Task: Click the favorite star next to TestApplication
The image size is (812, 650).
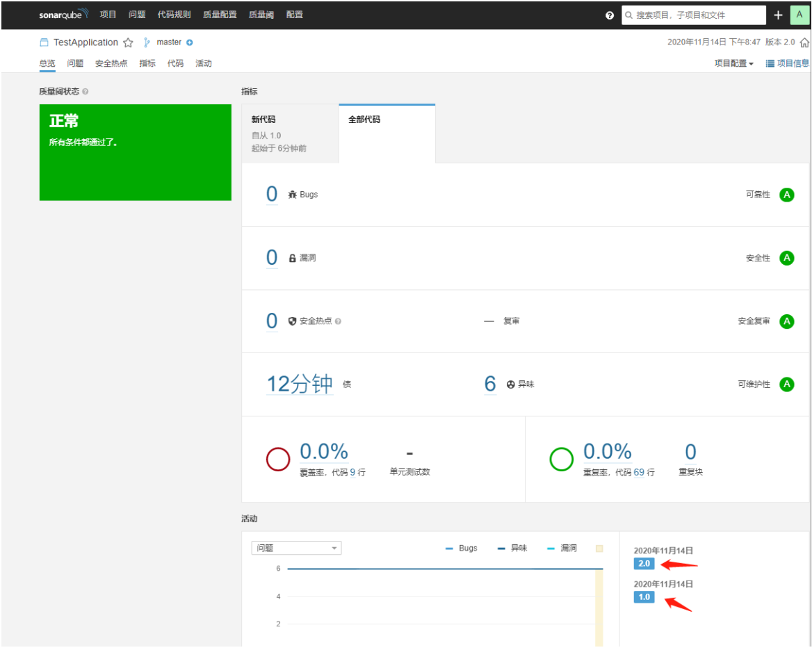Action: point(128,42)
